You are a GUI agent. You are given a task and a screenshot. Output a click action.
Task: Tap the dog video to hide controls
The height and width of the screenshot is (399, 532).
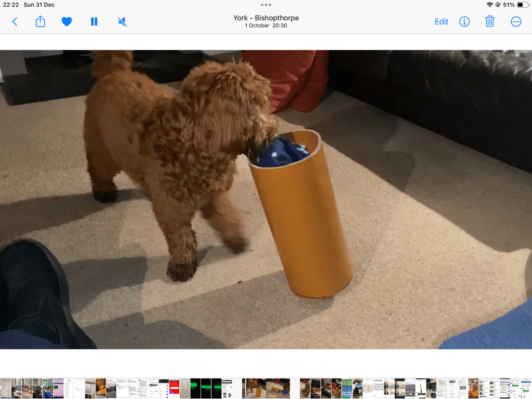266,199
